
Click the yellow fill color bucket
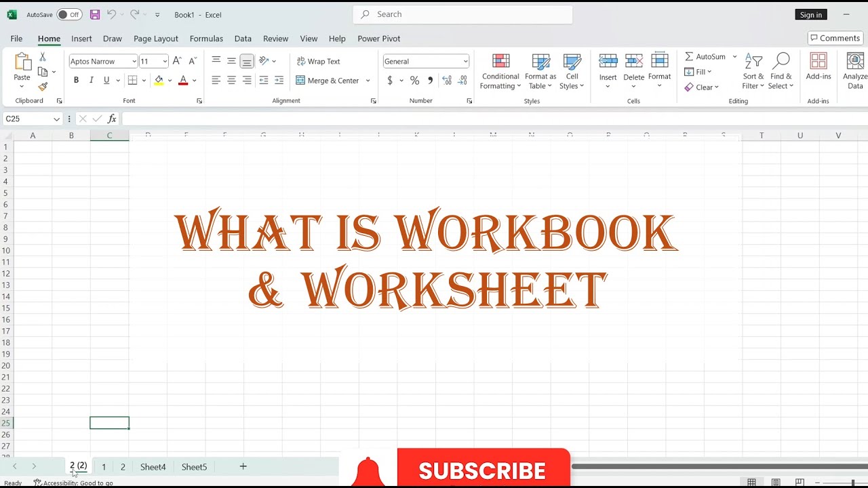click(x=159, y=80)
